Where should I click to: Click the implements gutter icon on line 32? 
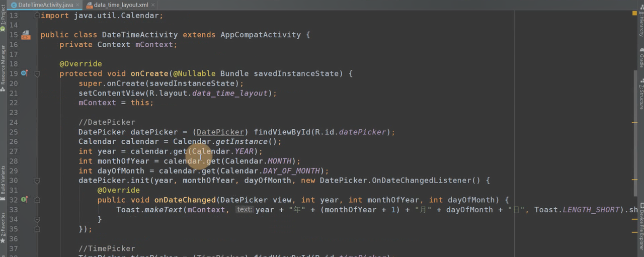(25, 200)
